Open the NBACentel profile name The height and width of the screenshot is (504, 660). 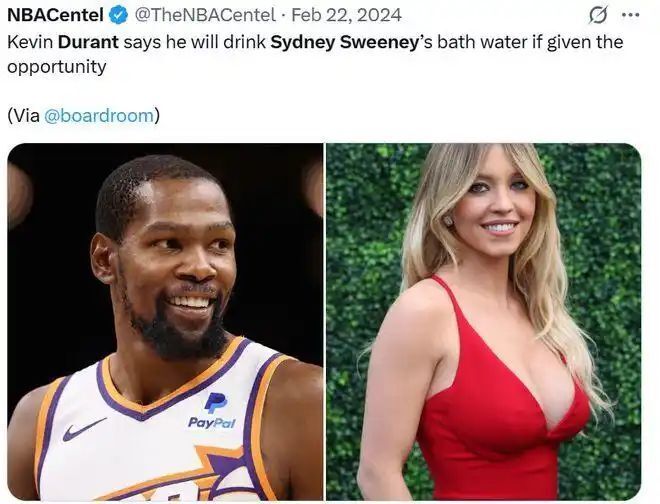click(56, 15)
